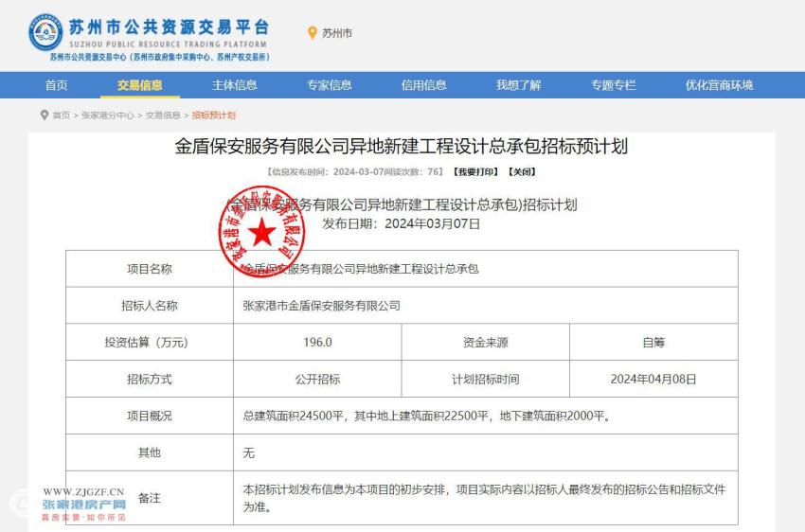The width and height of the screenshot is (805, 532).
Task: Click the red official seal stamp
Action: 262,231
